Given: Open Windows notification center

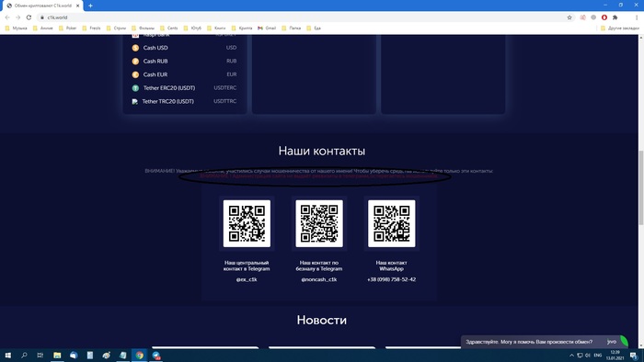Looking at the screenshot, I should pyautogui.click(x=634, y=356).
